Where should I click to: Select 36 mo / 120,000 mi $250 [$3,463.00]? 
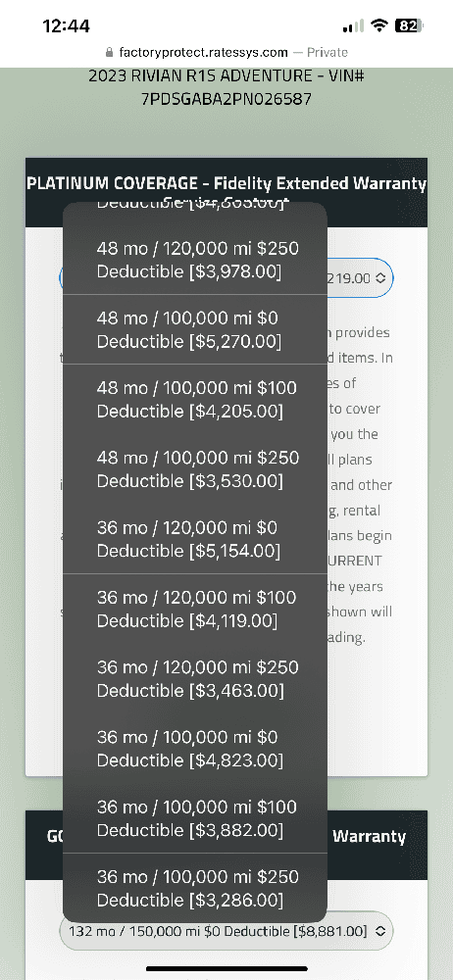(195, 679)
